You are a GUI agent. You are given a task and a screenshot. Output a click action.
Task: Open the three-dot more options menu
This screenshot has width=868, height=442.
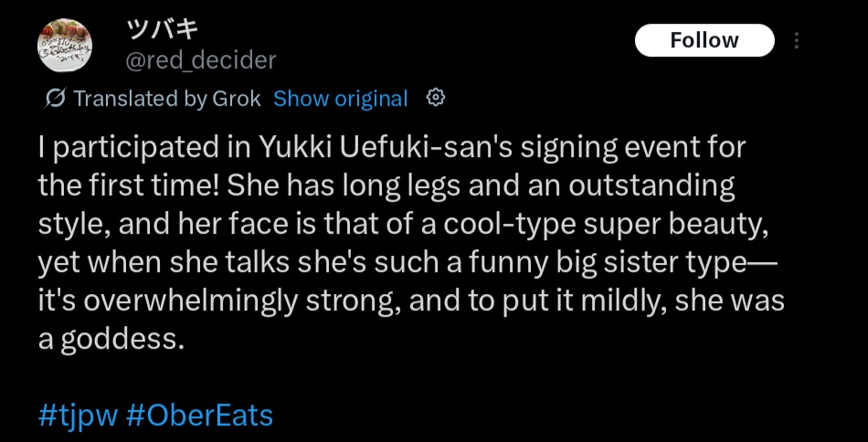click(797, 41)
